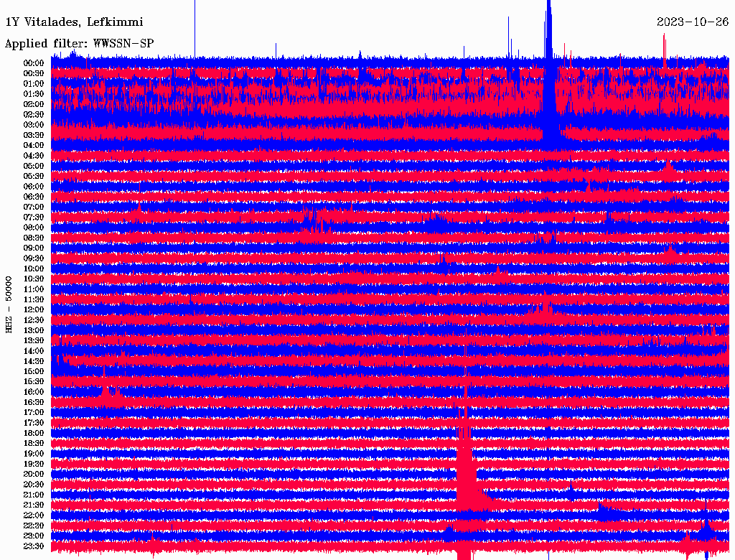The width and height of the screenshot is (735, 560).
Task: Select the 01:30 time label
Action: pos(34,94)
